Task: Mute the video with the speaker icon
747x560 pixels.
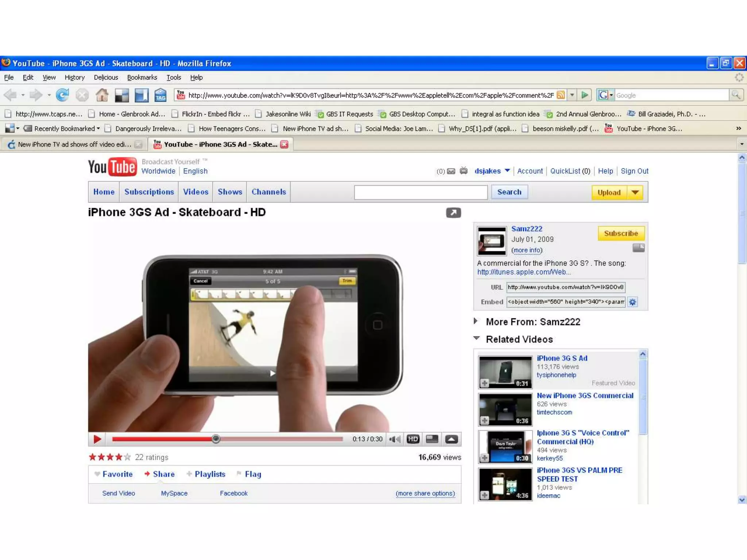Action: (x=394, y=439)
